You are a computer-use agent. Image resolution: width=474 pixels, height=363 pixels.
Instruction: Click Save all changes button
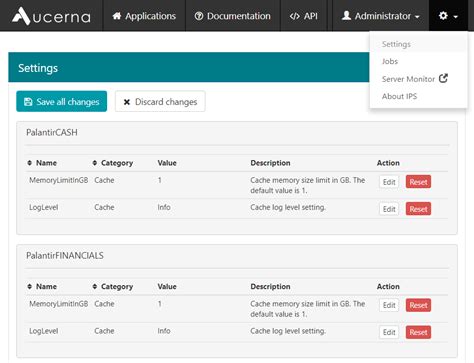point(62,101)
